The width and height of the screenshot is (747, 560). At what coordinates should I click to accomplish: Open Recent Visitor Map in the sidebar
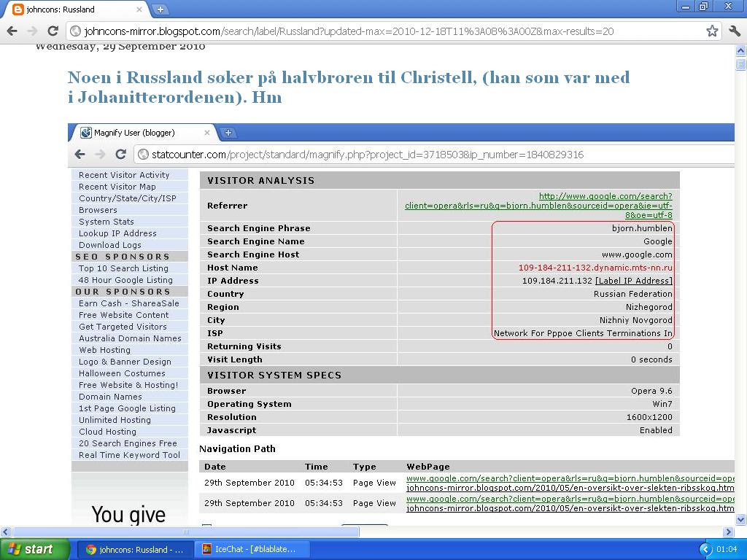117,187
